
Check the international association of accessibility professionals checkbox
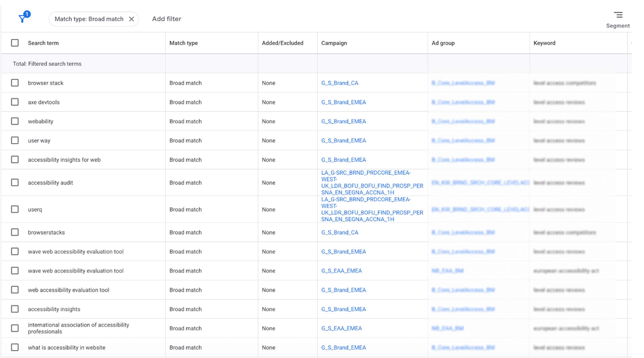coord(15,328)
